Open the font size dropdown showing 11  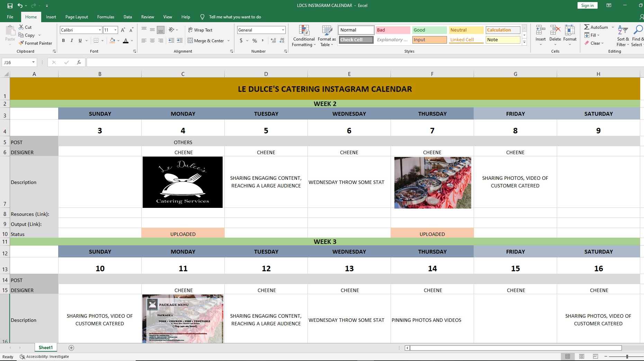click(116, 30)
